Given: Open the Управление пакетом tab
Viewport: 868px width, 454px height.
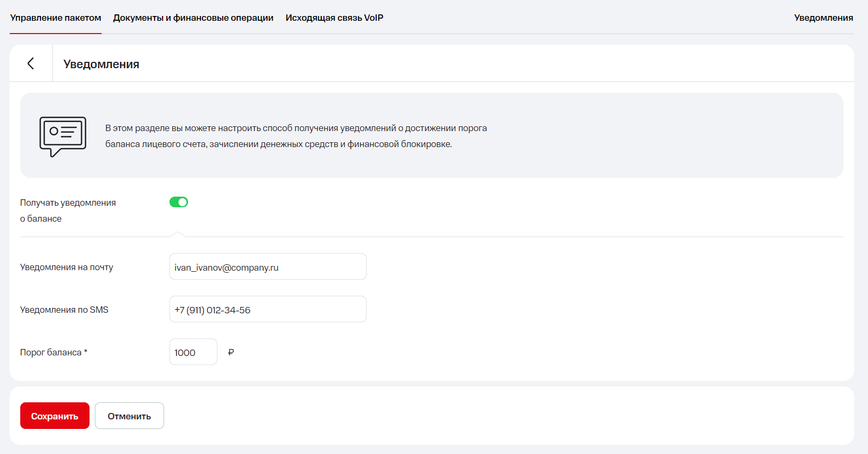Looking at the screenshot, I should [55, 18].
